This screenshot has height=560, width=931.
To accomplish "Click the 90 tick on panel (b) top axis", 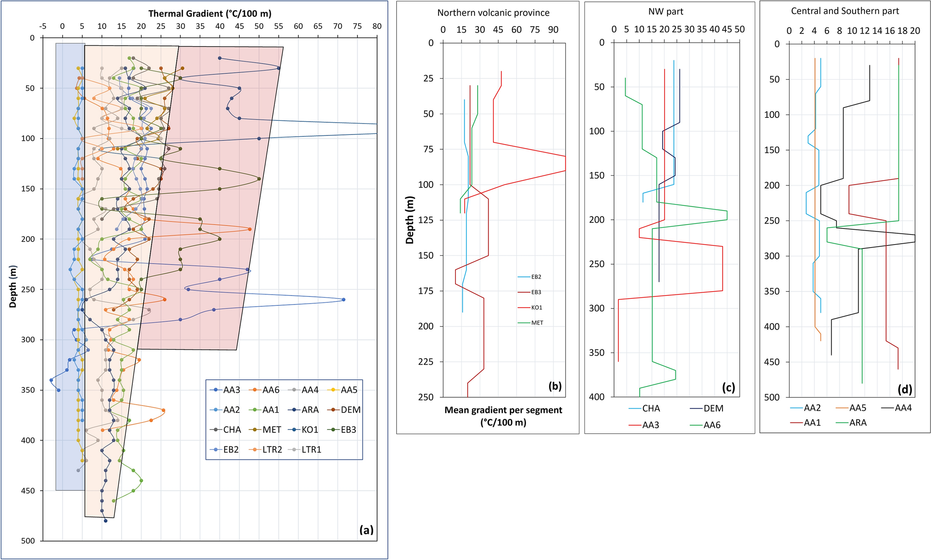I will (553, 30).
